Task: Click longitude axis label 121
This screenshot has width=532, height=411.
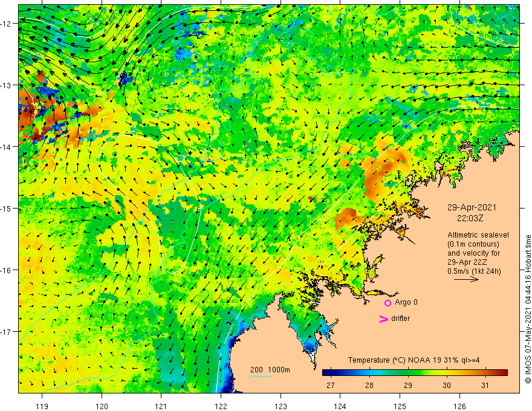Action: coord(161,406)
